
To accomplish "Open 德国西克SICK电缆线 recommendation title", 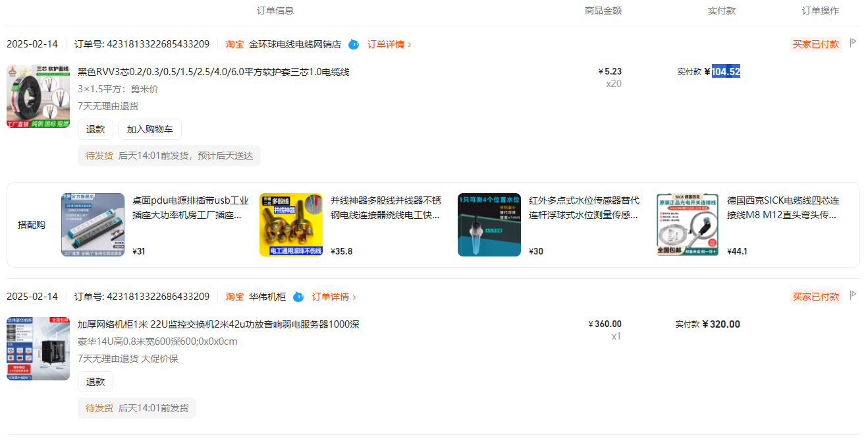I will pyautogui.click(x=783, y=207).
